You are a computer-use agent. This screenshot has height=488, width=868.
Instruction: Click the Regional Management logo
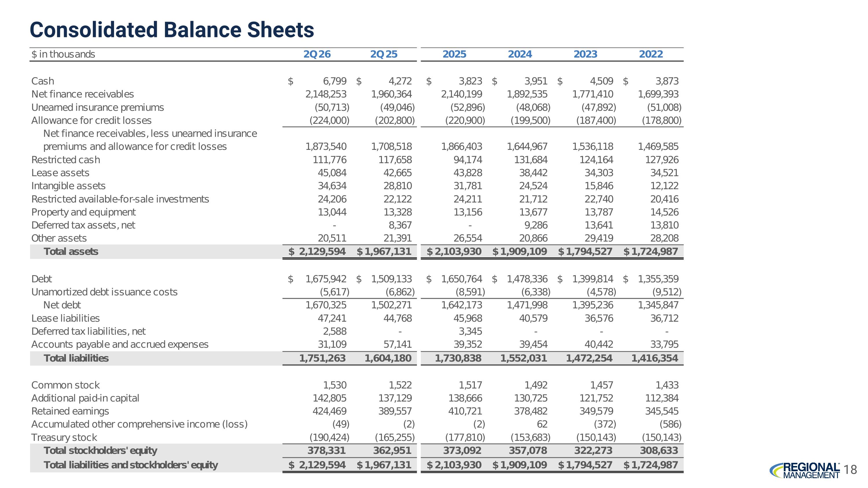tap(805, 470)
